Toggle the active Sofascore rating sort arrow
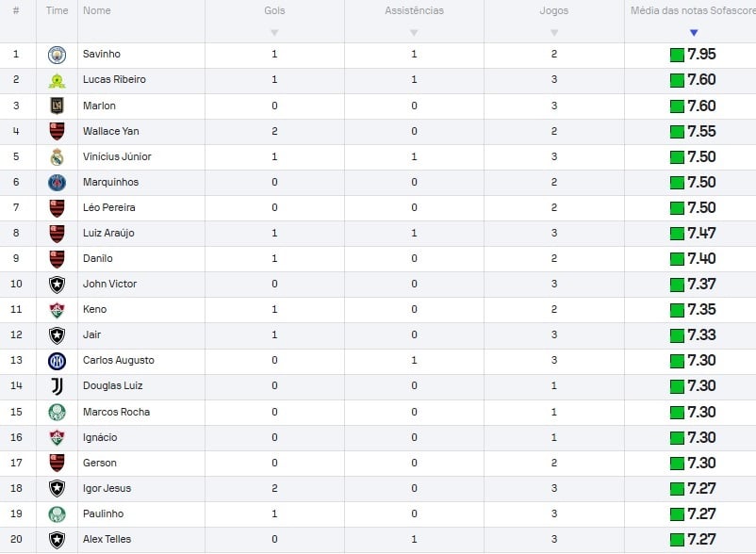The image size is (756, 554). tap(694, 33)
